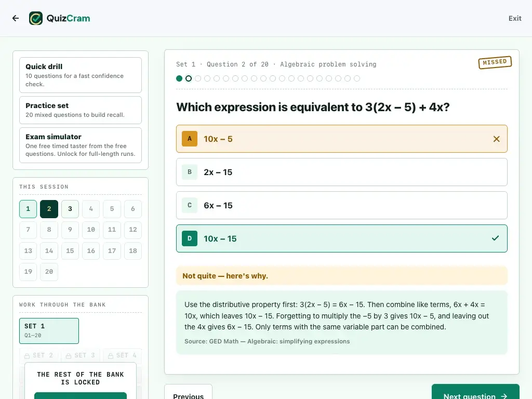This screenshot has width=532, height=399.
Task: Click the lock icon on Set 2
Action: click(27, 356)
